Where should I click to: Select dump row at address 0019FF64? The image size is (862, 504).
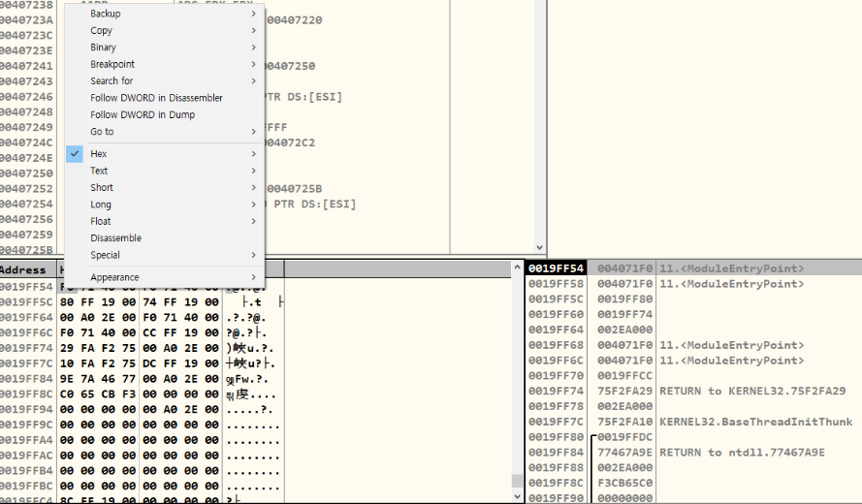click(x=142, y=318)
